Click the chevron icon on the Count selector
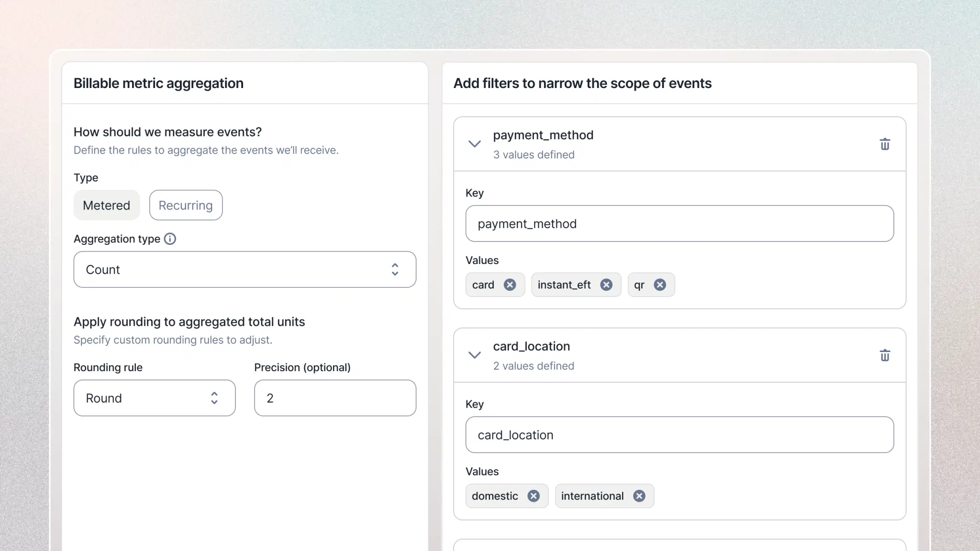Screen dimensions: 980x551 pos(395,269)
